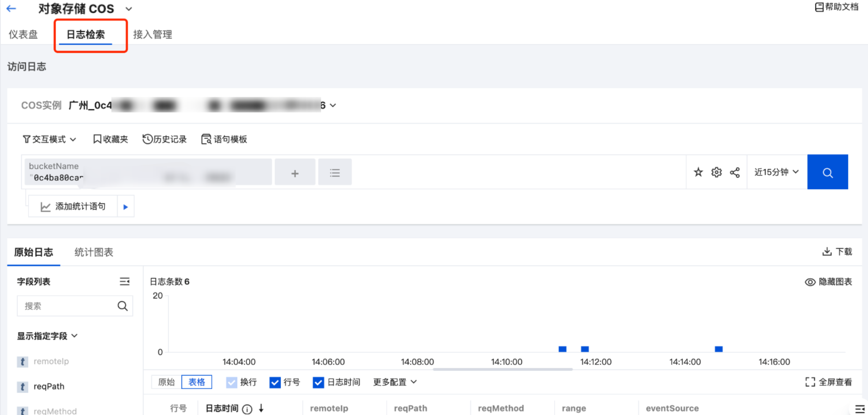Click the reqMethod column header
Screen dimensions: 868x415
pyautogui.click(x=501, y=408)
